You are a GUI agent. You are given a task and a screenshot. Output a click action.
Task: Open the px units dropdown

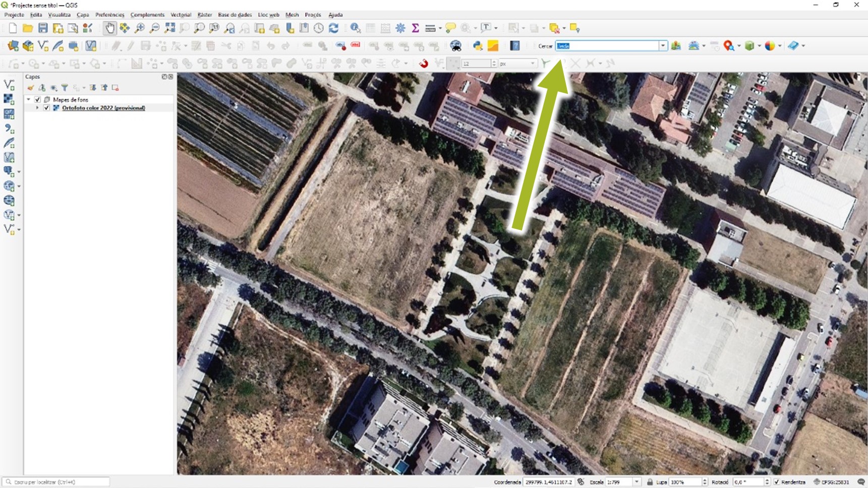[x=533, y=64]
